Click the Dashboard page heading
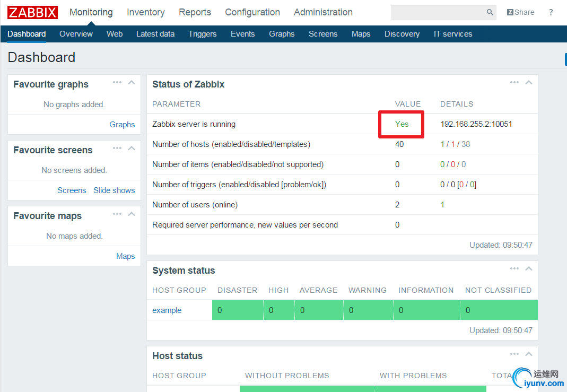 pyautogui.click(x=41, y=57)
